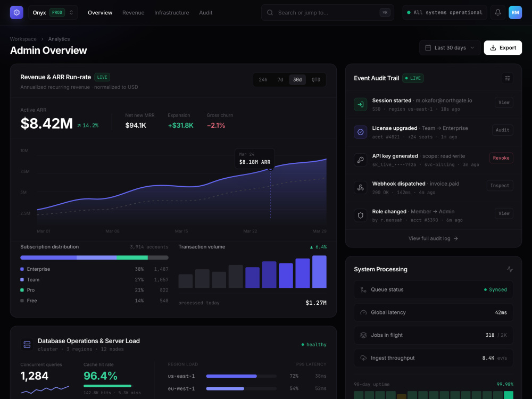Click the −2.1% Gross churn value
This screenshot has width=532, height=399.
(216, 125)
